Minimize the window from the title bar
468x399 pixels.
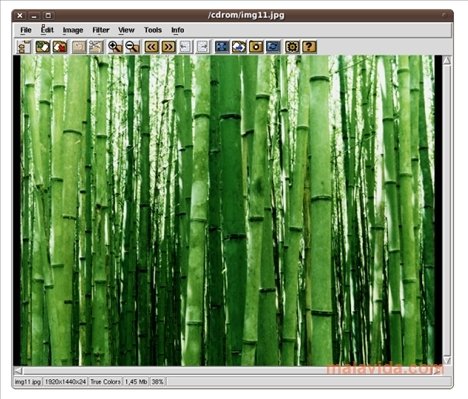34,15
